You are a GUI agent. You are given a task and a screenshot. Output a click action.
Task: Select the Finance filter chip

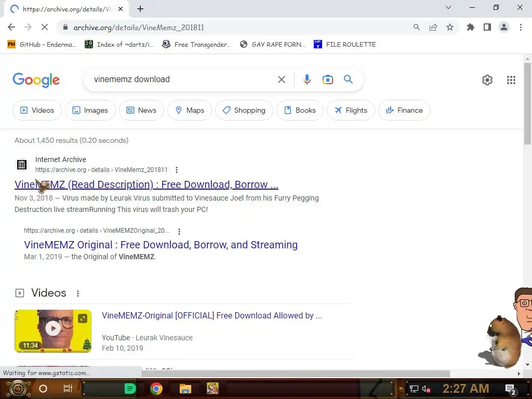pyautogui.click(x=404, y=110)
